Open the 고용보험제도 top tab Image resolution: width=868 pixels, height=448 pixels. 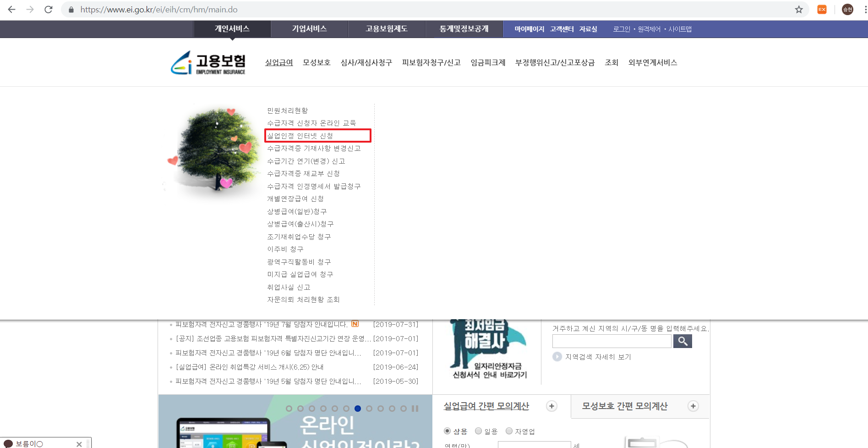[x=387, y=29]
